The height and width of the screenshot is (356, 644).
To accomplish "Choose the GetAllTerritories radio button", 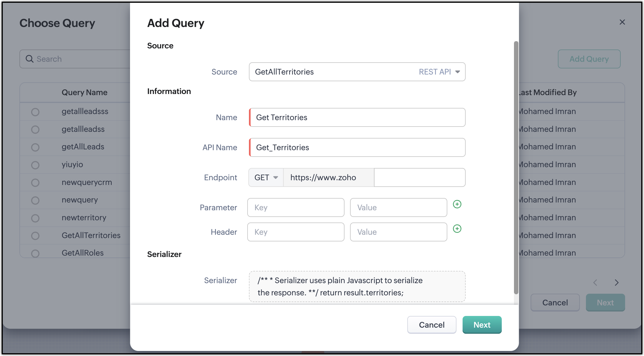I will click(x=35, y=236).
